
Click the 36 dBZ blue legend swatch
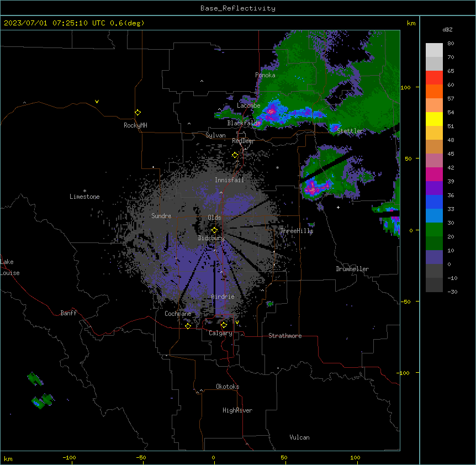434,202
